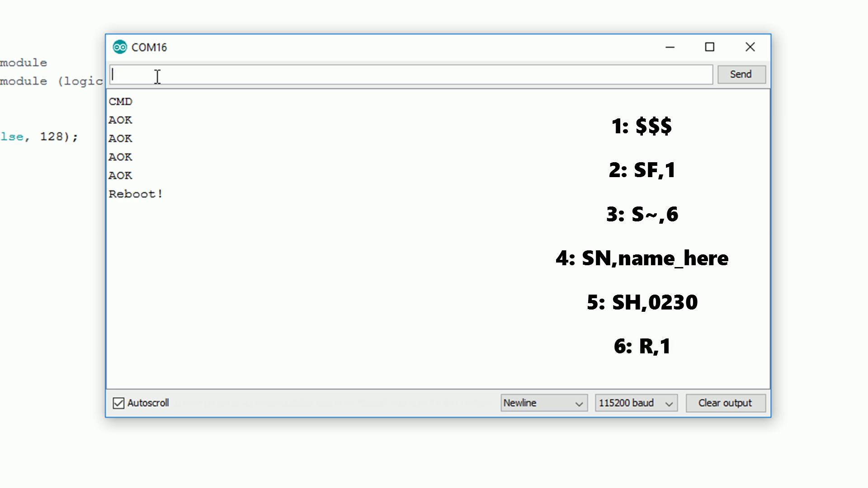Toggle the Autoscroll checkbox
Viewport: 868px width, 488px height.
point(118,403)
